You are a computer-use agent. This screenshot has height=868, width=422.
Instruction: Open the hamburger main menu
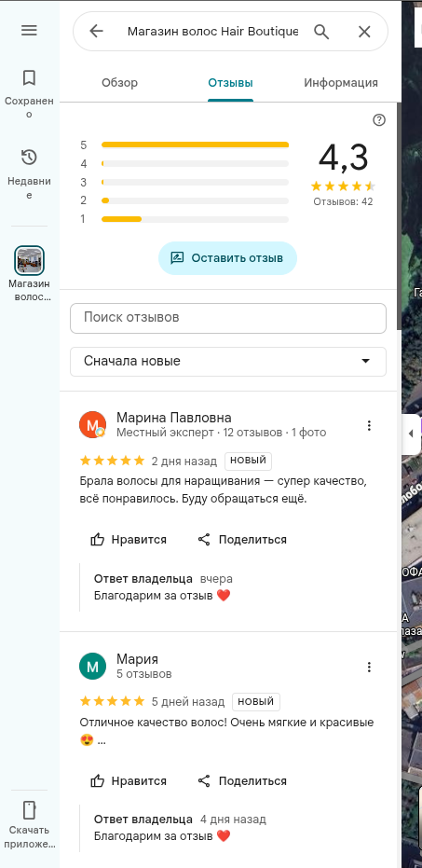tap(29, 31)
